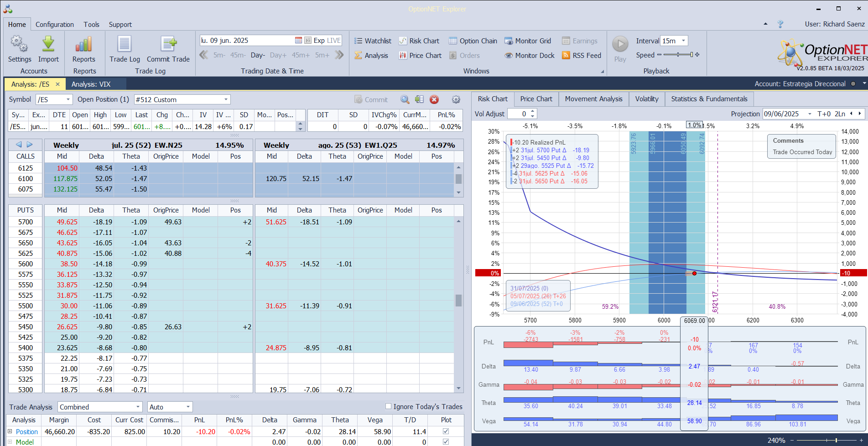Click the Day- button
868x446 pixels.
[x=258, y=55]
